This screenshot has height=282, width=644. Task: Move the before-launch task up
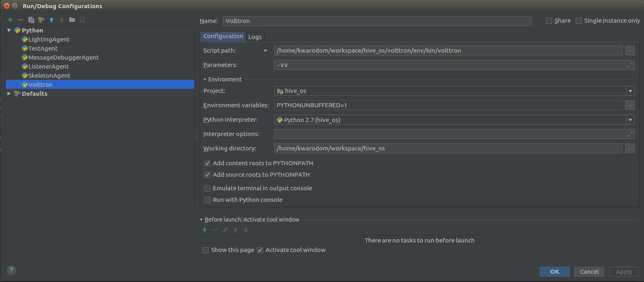click(x=236, y=230)
